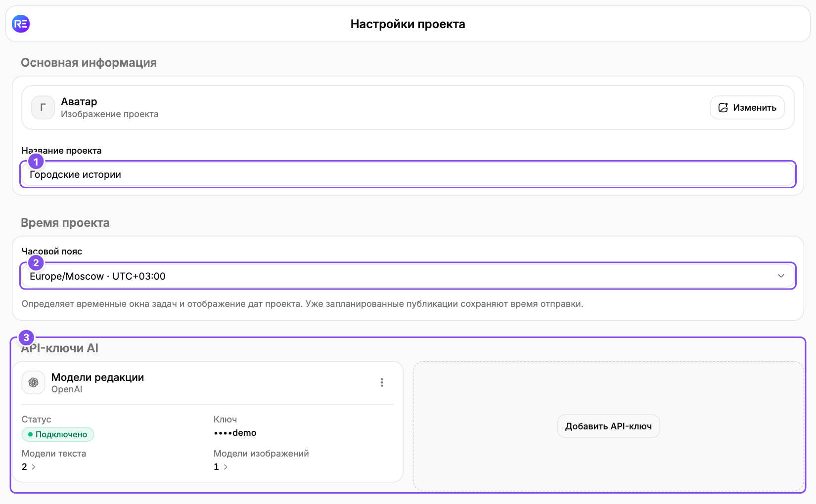Click the OpenAI logo icon on Модели редакции card
The height and width of the screenshot is (504, 816).
34,382
